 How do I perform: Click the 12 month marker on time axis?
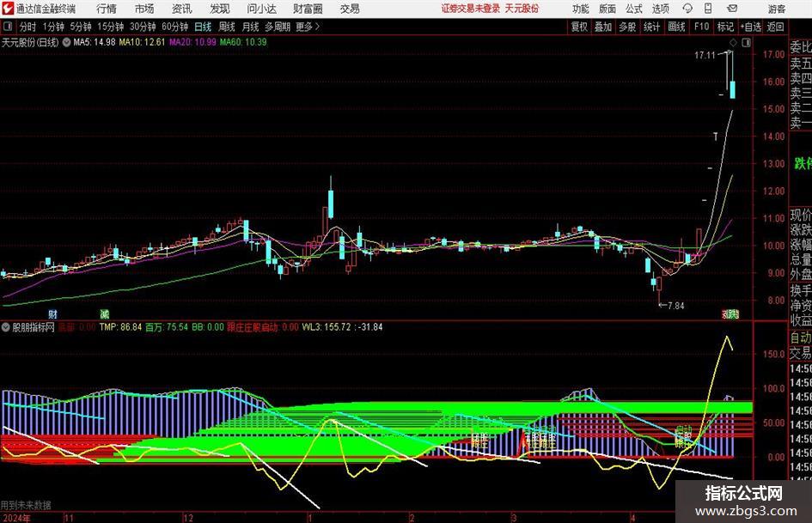click(188, 518)
